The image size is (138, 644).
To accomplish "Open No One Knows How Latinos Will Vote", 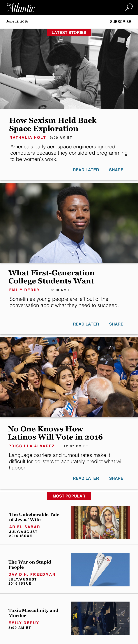I will click(x=55, y=433).
